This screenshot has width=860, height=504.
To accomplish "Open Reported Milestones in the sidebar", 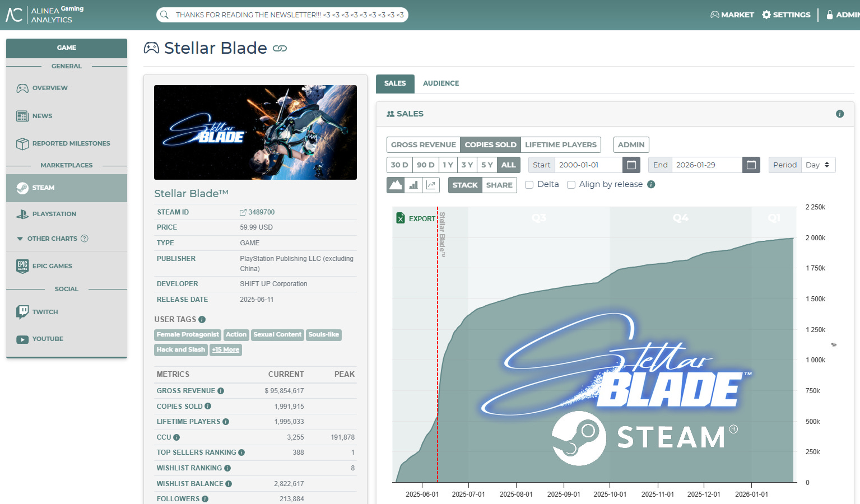I will point(67,143).
